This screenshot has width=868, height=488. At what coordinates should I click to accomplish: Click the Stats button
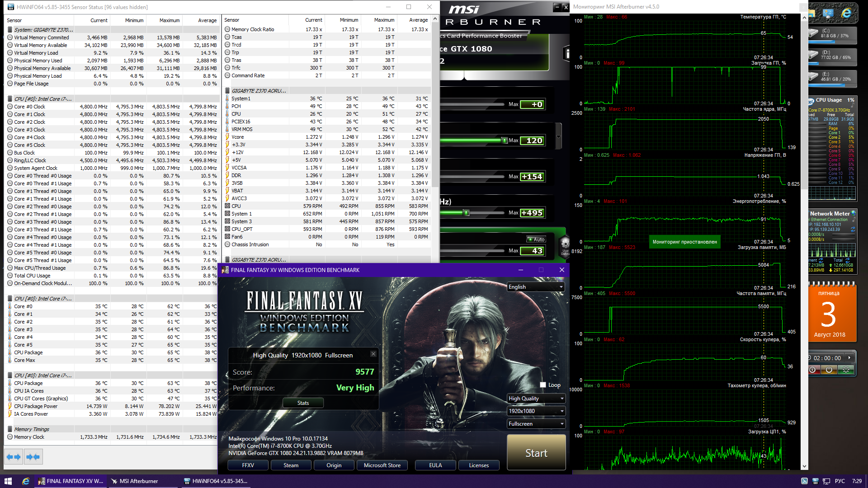pyautogui.click(x=303, y=403)
